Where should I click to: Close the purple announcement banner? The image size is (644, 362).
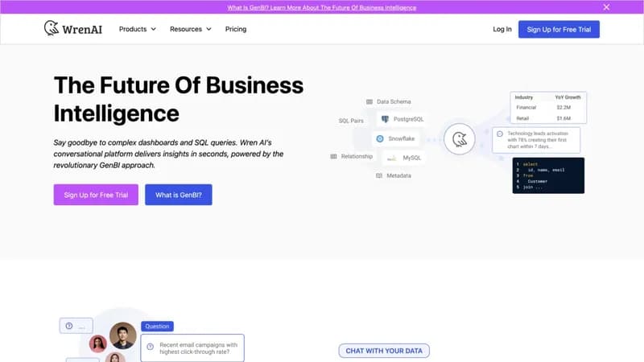(606, 7)
